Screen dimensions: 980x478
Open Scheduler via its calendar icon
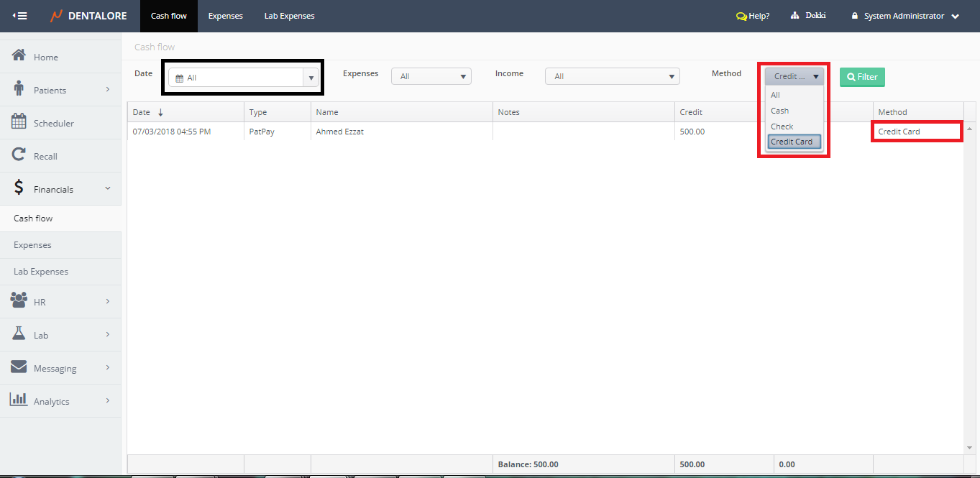point(19,122)
